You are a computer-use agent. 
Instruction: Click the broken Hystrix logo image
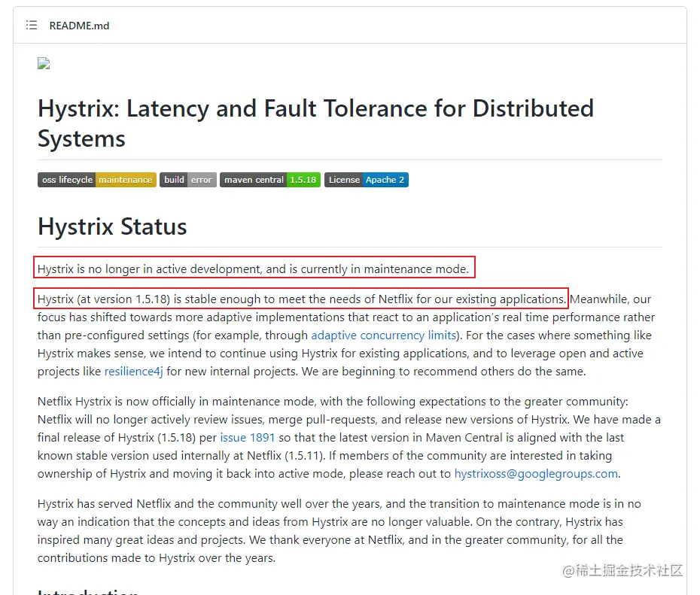44,64
